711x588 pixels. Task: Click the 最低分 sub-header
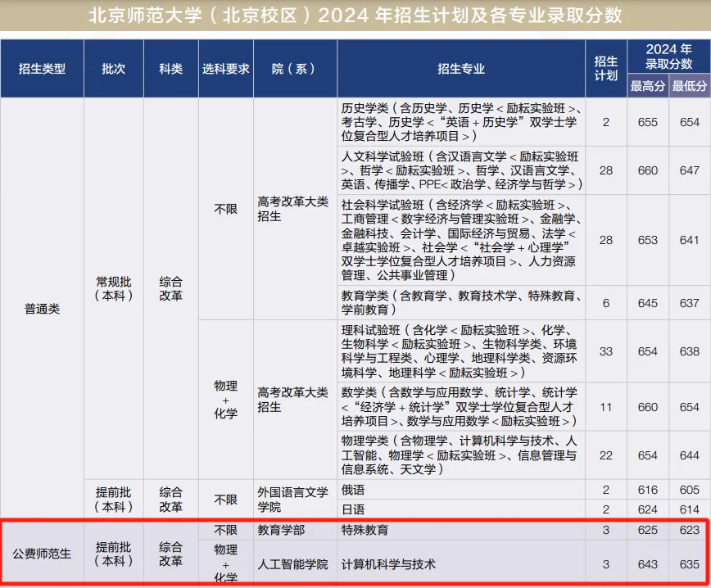tap(690, 85)
